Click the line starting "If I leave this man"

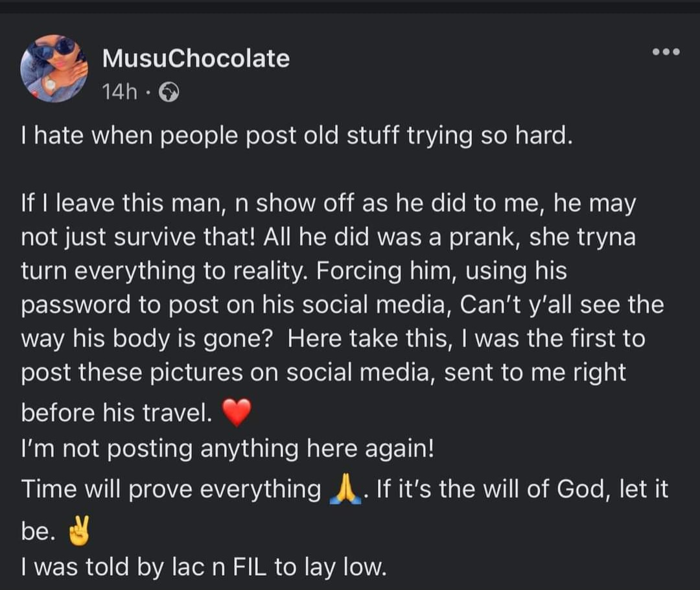point(329,204)
